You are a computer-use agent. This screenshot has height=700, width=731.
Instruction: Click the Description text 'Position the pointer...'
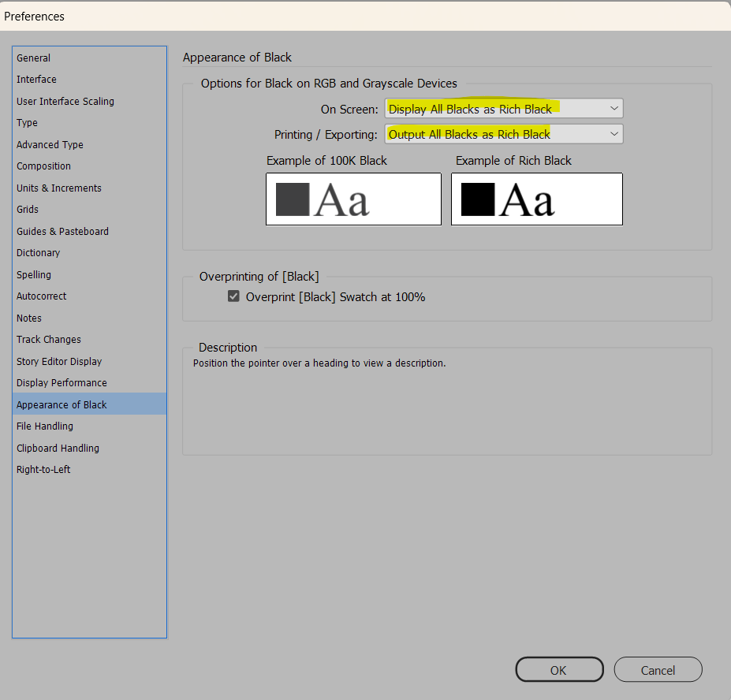319,363
